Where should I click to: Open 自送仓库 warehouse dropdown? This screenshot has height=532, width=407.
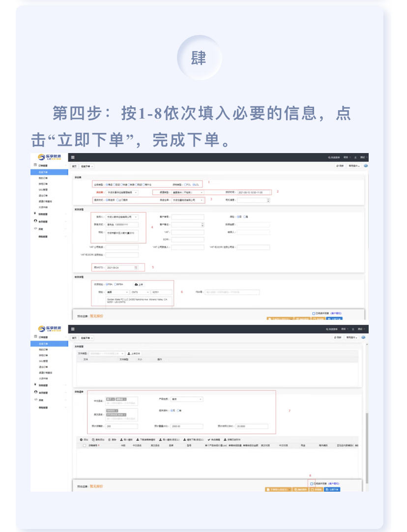click(188, 200)
